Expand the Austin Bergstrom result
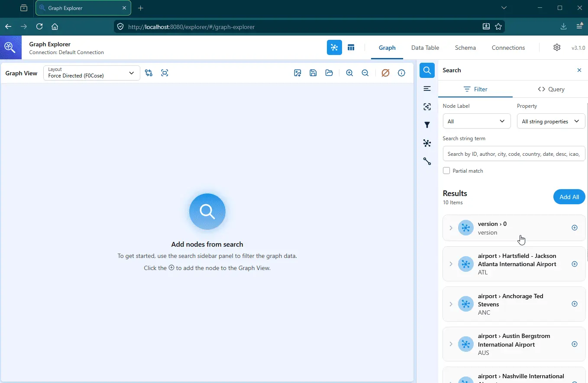 pyautogui.click(x=451, y=344)
